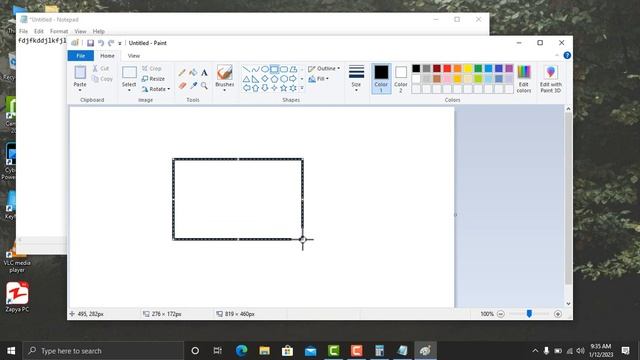This screenshot has height=360, width=640.
Task: Pick the Rectangle shape
Action: (274, 69)
